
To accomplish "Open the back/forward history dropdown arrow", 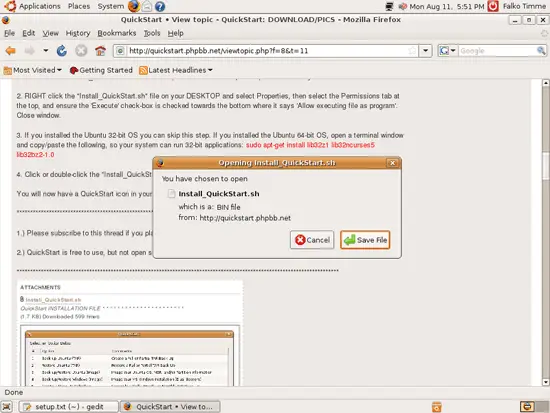I will [46, 51].
